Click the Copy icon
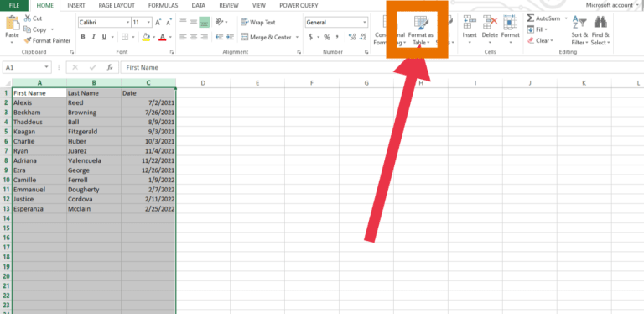 [x=28, y=29]
